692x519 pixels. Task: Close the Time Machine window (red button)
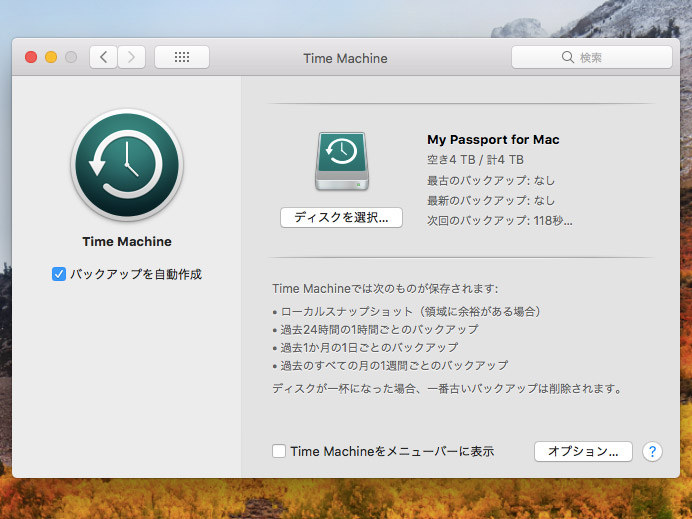[x=31, y=57]
